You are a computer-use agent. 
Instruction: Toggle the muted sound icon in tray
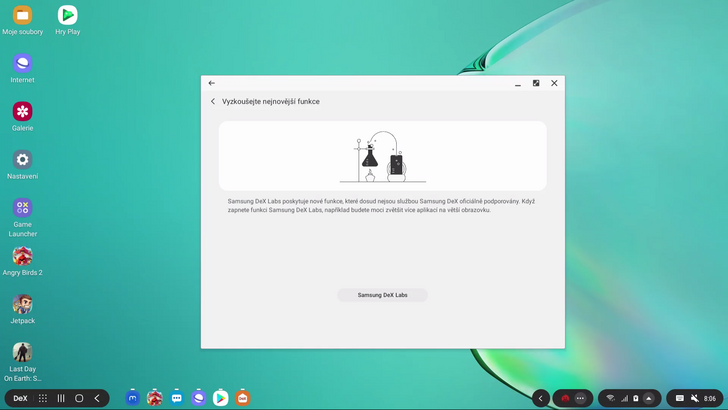(x=695, y=398)
